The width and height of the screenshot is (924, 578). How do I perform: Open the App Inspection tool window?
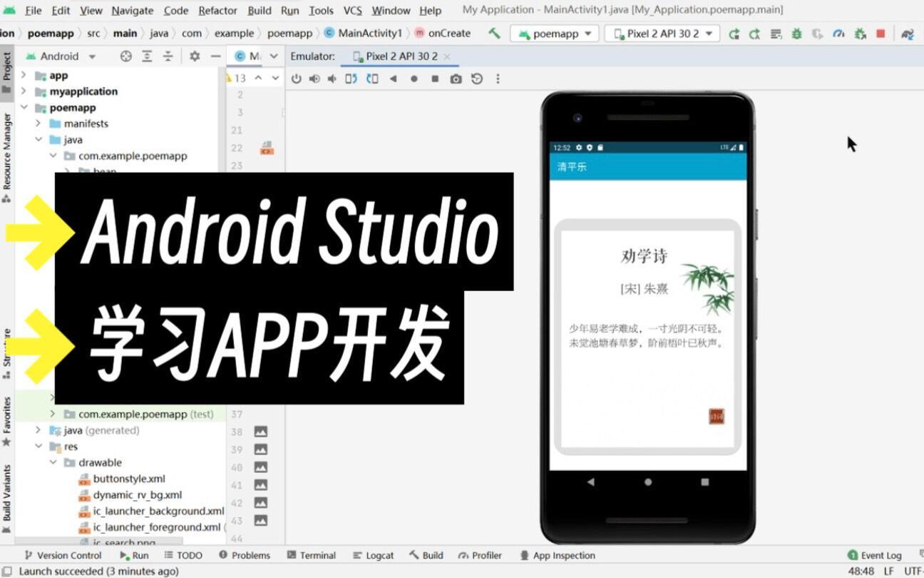pos(558,555)
